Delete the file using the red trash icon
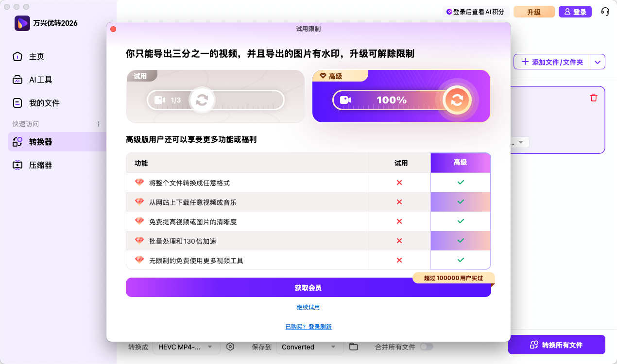The width and height of the screenshot is (617, 364). pyautogui.click(x=593, y=98)
